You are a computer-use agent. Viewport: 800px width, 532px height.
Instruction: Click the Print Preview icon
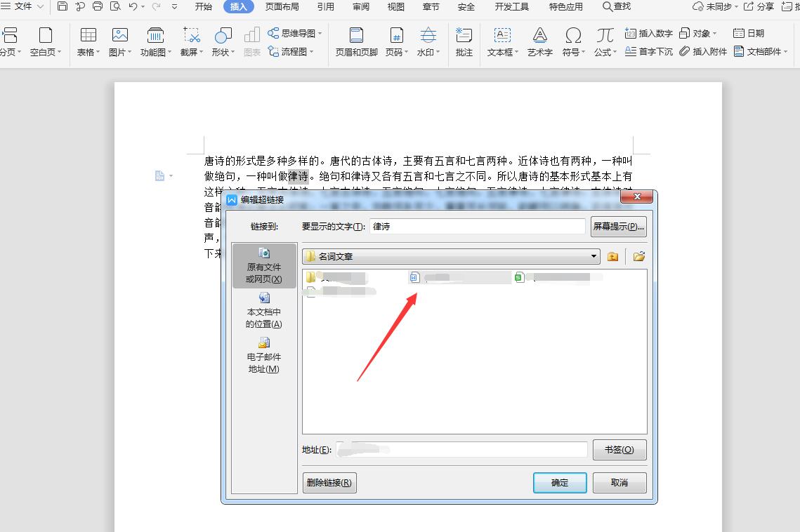[x=116, y=6]
